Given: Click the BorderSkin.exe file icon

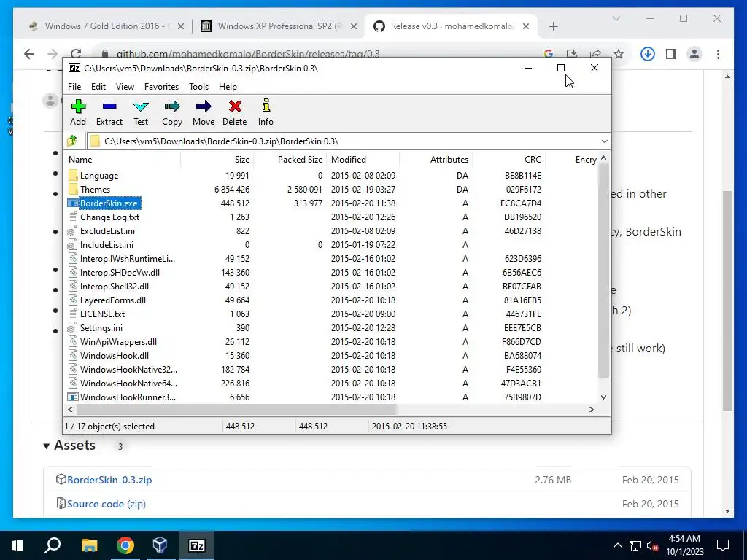Looking at the screenshot, I should pyautogui.click(x=73, y=203).
